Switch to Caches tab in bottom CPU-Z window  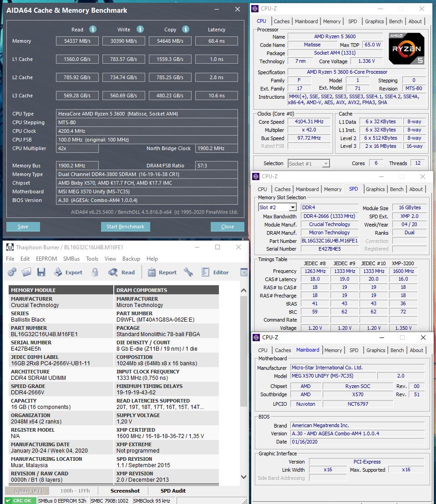pos(283,350)
